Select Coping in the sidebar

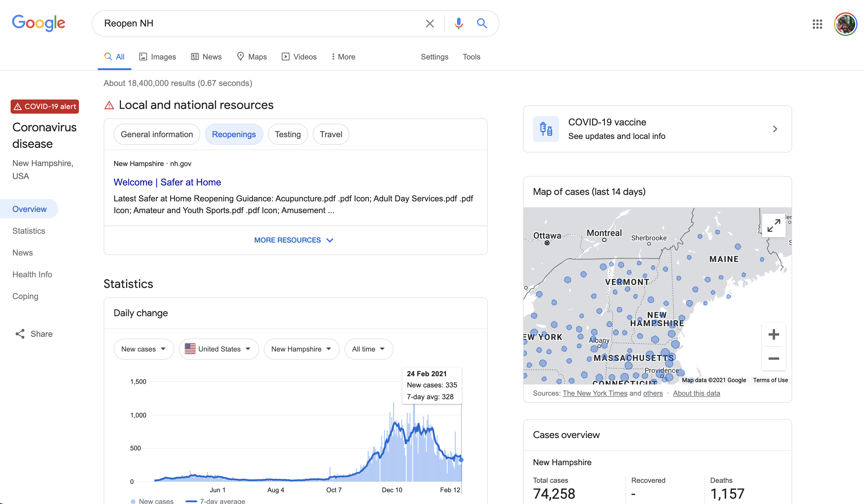tap(25, 296)
